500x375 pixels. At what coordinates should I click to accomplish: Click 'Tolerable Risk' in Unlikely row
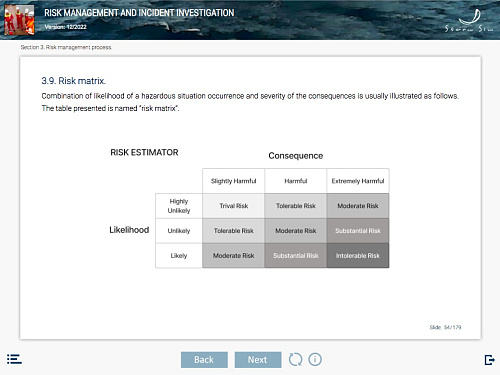(x=234, y=231)
